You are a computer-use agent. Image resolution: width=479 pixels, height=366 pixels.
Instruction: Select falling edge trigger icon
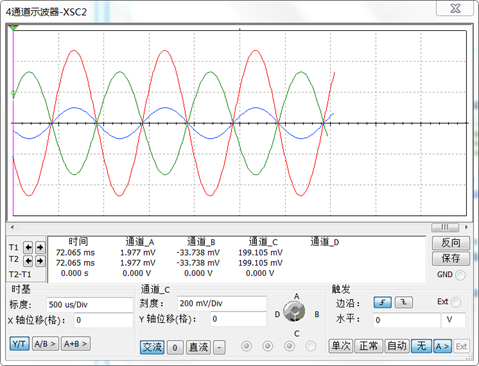pyautogui.click(x=404, y=302)
